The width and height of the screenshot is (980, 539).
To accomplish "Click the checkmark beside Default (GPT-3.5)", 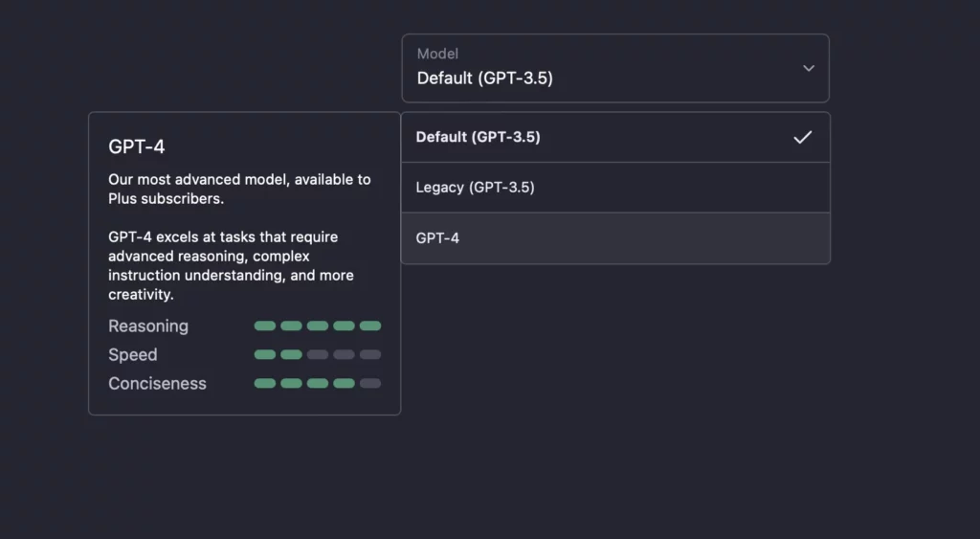I will (x=803, y=138).
